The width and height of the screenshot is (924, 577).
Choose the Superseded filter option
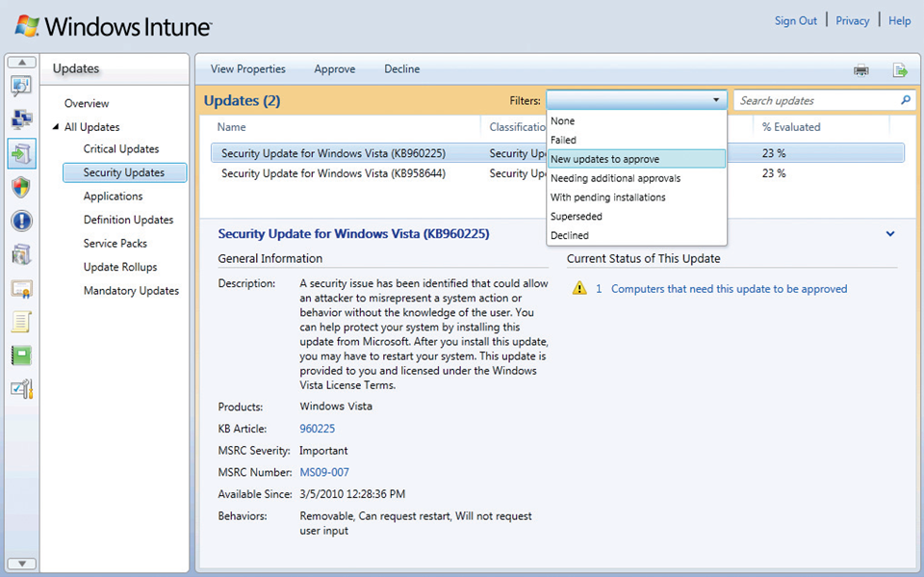[636, 216]
